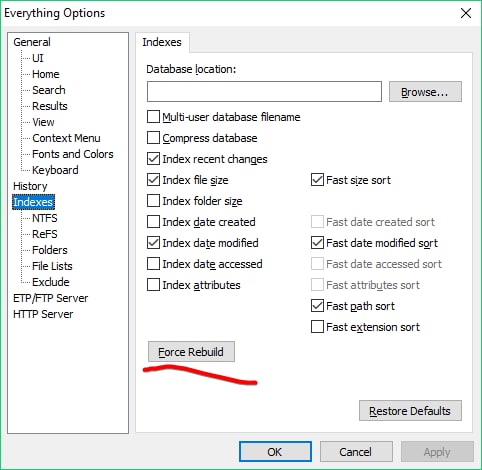
Task: Toggle Index recent changes
Action: coord(153,159)
